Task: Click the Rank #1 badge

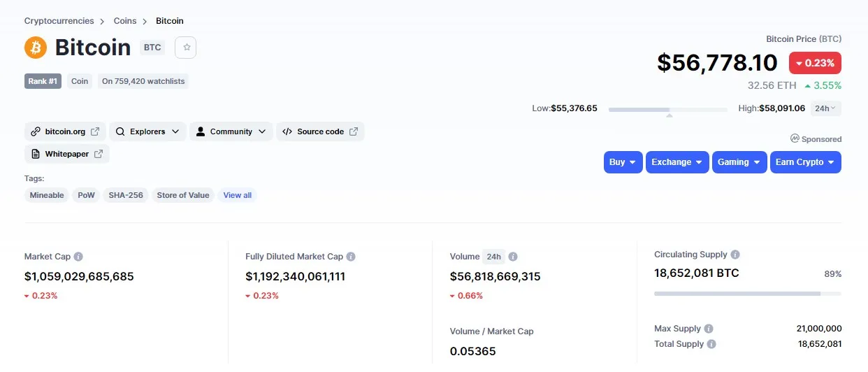Action: pos(44,81)
